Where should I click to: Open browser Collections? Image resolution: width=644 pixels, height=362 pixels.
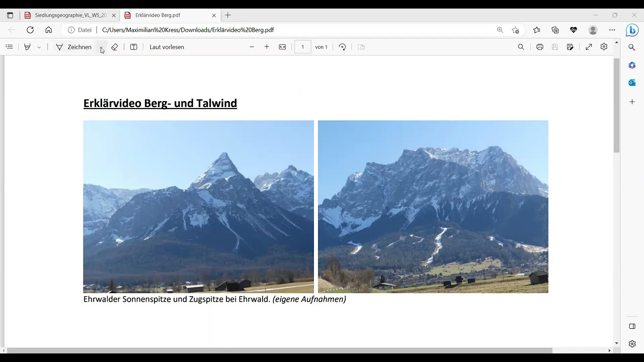[555, 30]
